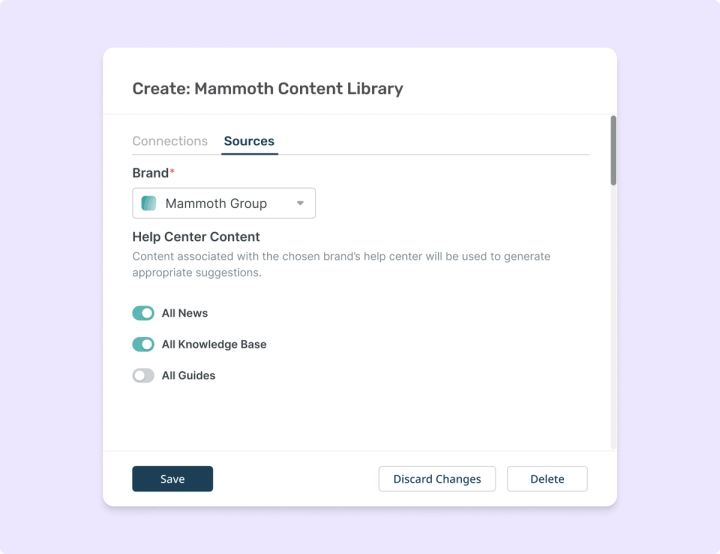The height and width of the screenshot is (554, 720).
Task: Turn off the All Knowledge Base toggle
Action: 143,345
